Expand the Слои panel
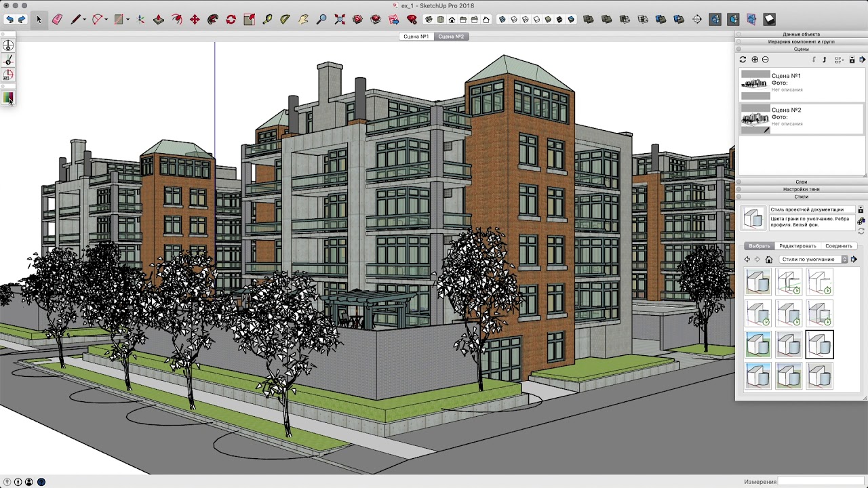The image size is (868, 488). [x=801, y=182]
